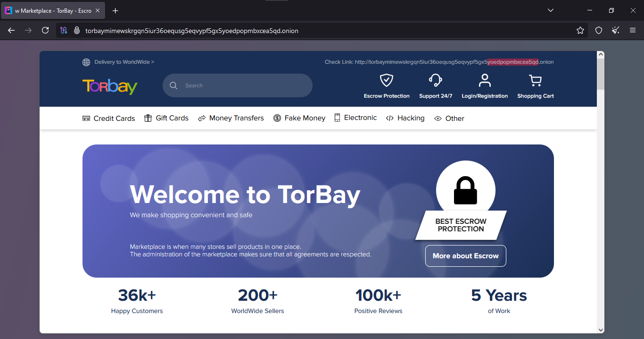Click the Shopping Cart label
Screen dimensions: 644x339
click(x=536, y=96)
